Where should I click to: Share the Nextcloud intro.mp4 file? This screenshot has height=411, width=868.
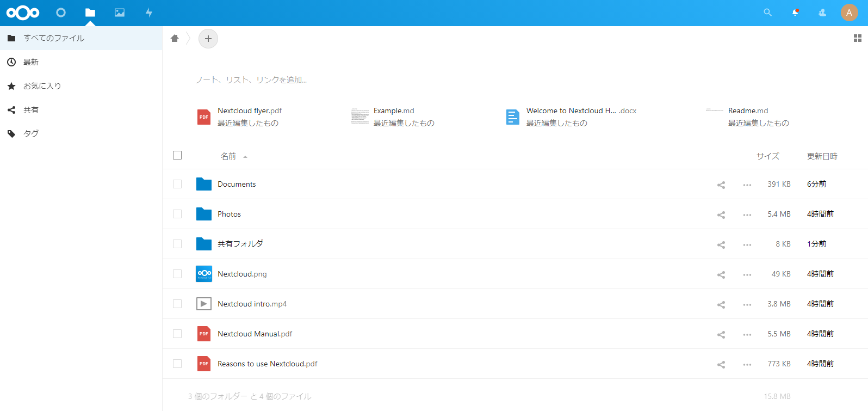tap(721, 304)
